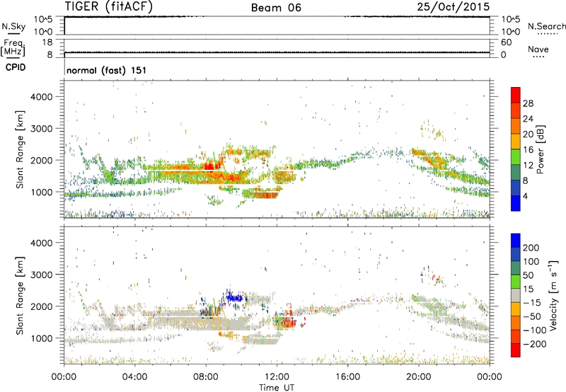Click the 2000 tick in the velocity panel
Viewport: 566px width, 392px height.
pyautogui.click(x=42, y=306)
